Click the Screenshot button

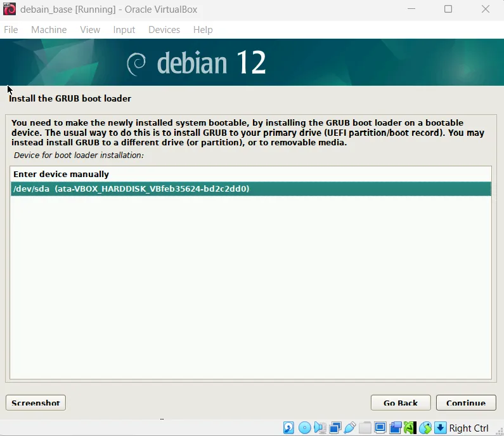(36, 402)
